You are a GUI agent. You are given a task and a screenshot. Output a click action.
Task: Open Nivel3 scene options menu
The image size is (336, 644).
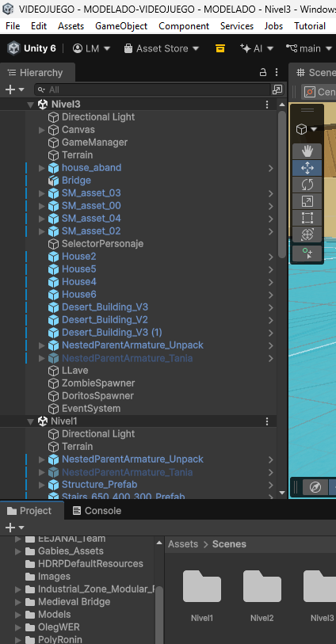[267, 105]
